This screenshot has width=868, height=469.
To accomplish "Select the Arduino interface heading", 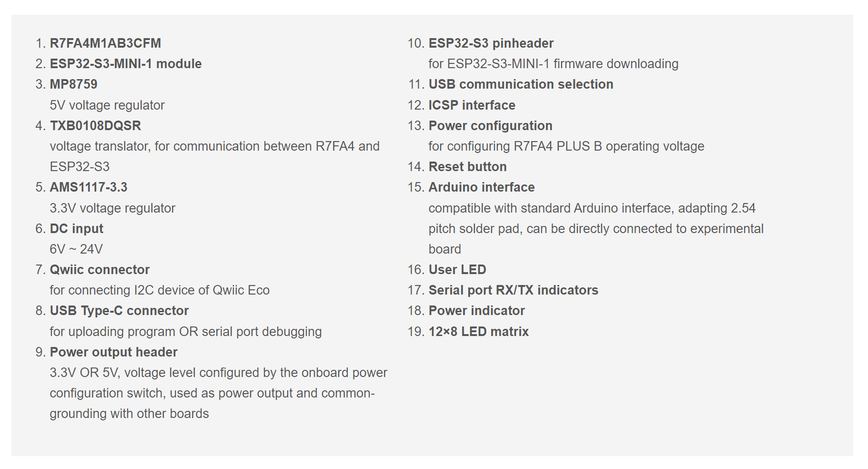I will (x=481, y=187).
